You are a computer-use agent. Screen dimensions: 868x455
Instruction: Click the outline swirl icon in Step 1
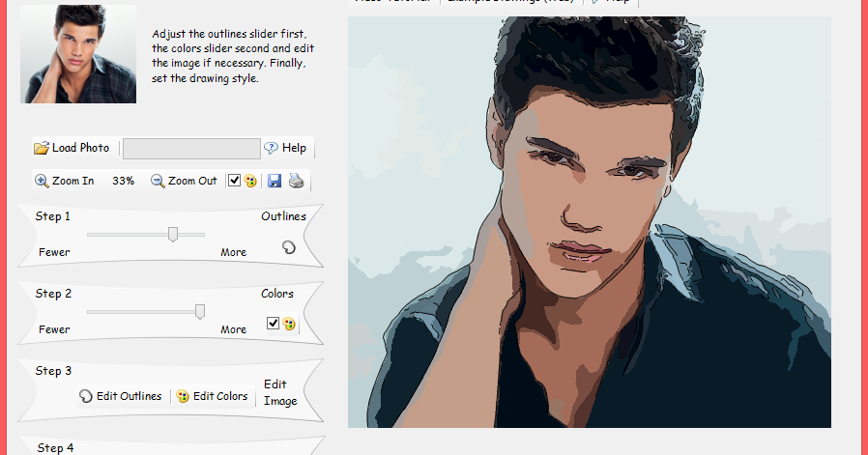[288, 247]
